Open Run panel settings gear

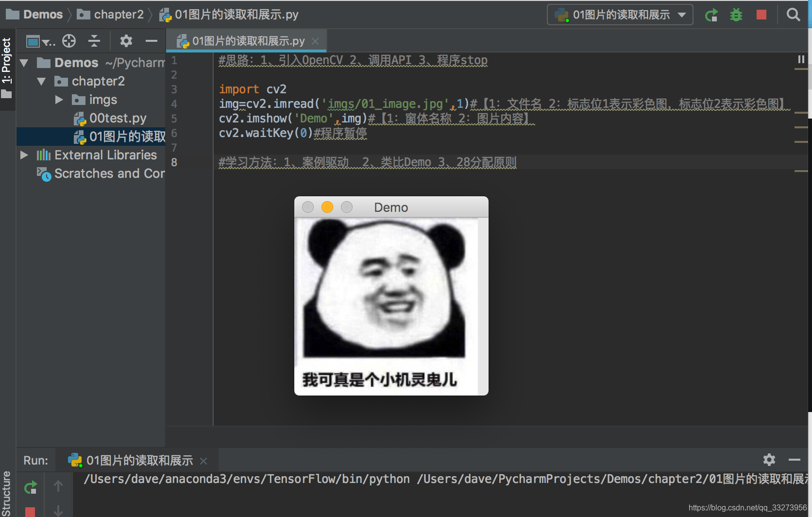point(769,460)
